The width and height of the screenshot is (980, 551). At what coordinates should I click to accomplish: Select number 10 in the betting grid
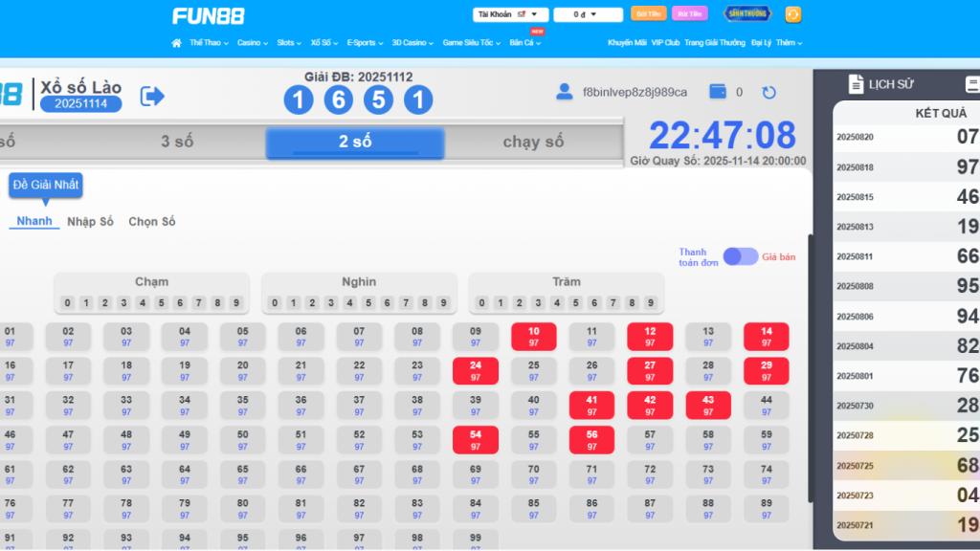533,336
